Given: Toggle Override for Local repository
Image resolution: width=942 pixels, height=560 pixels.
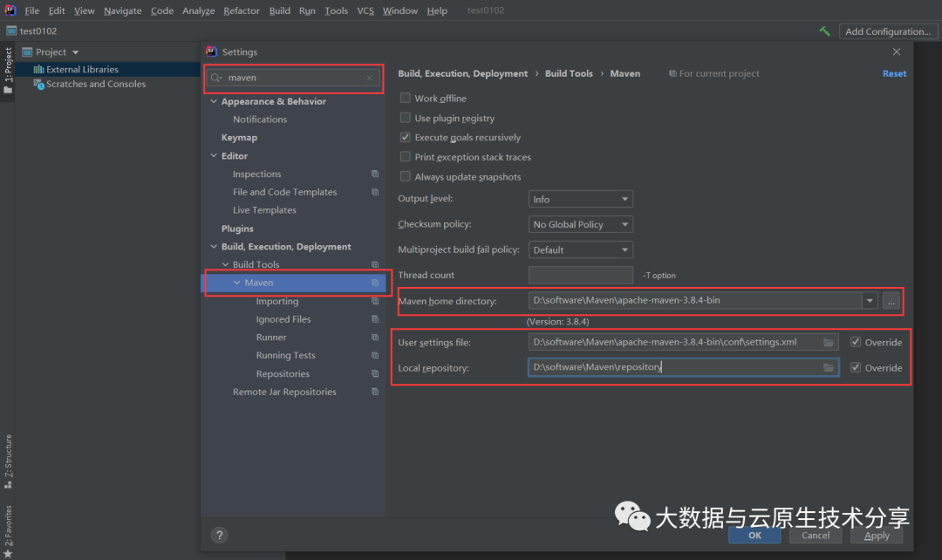Looking at the screenshot, I should 856,367.
